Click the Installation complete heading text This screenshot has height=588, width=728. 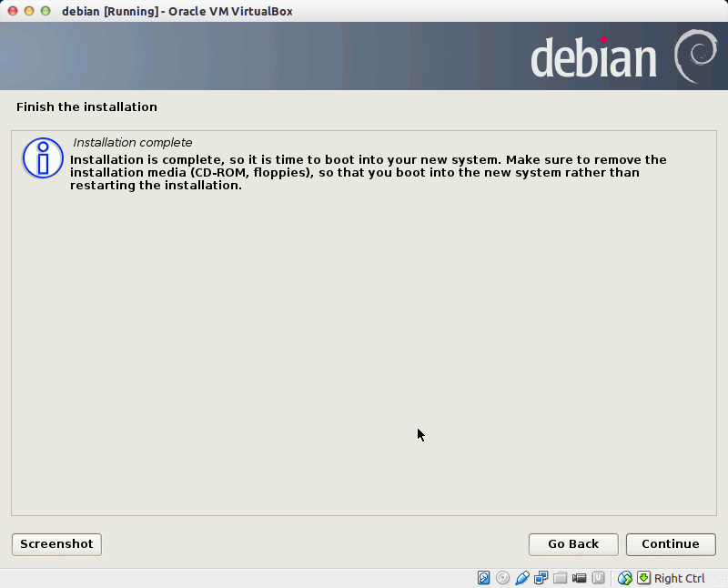click(132, 143)
